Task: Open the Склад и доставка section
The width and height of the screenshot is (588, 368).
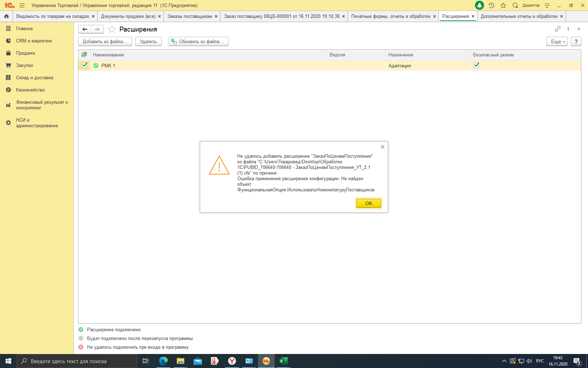Action: point(34,78)
